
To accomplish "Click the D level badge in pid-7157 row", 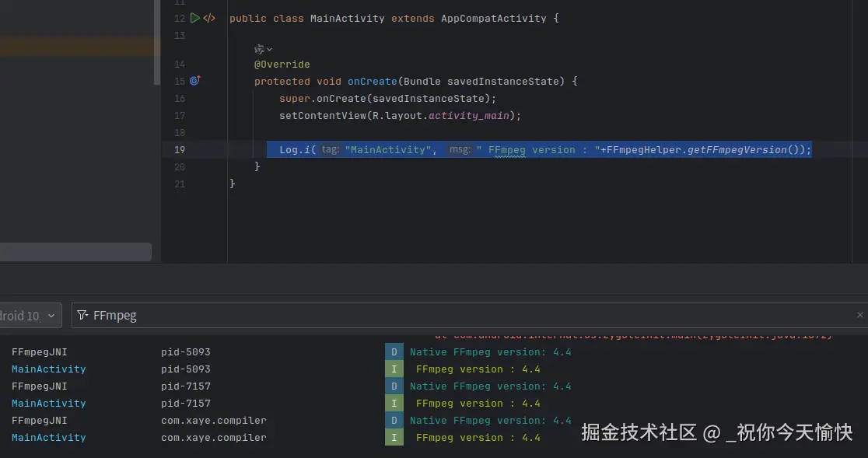I will [x=394, y=386].
